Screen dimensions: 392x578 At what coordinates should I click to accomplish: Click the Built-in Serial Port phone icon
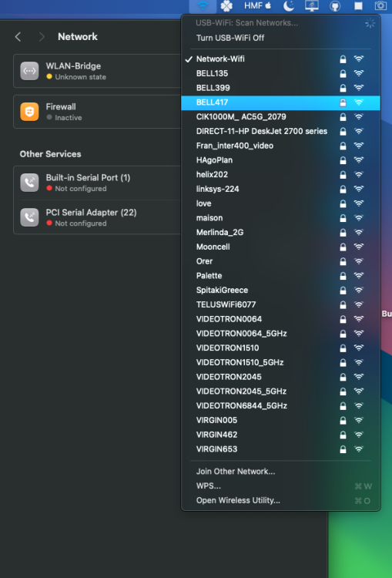pos(29,183)
